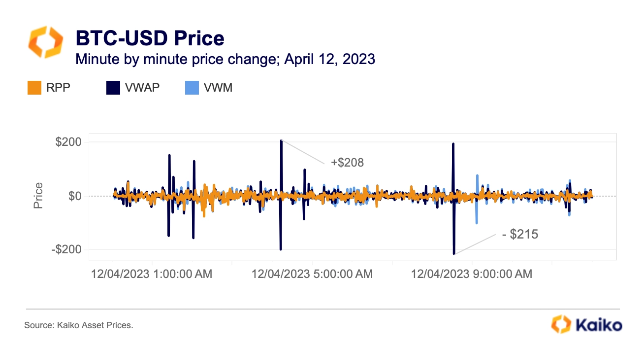The height and width of the screenshot is (344, 644).
Task: Click the light blue VWM legend swatch
Action: (192, 88)
